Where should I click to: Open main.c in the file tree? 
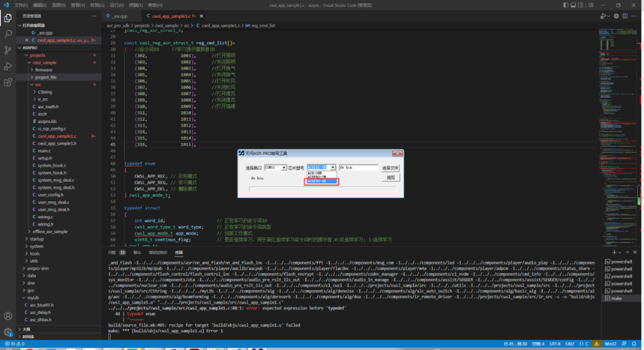pyautogui.click(x=44, y=151)
